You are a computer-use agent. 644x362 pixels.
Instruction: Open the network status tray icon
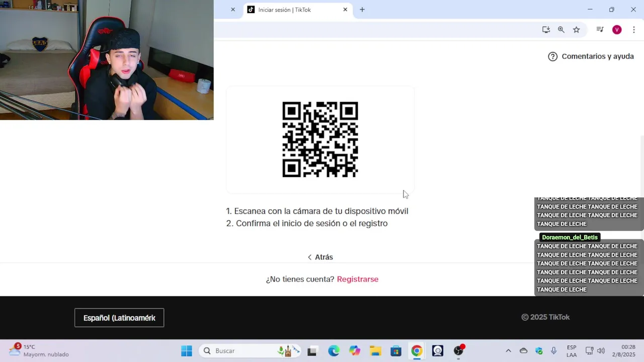tap(589, 351)
